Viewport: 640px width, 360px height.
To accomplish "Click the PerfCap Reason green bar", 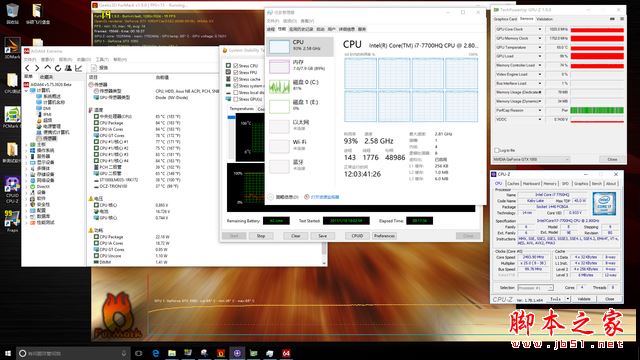I will pyautogui.click(x=597, y=110).
